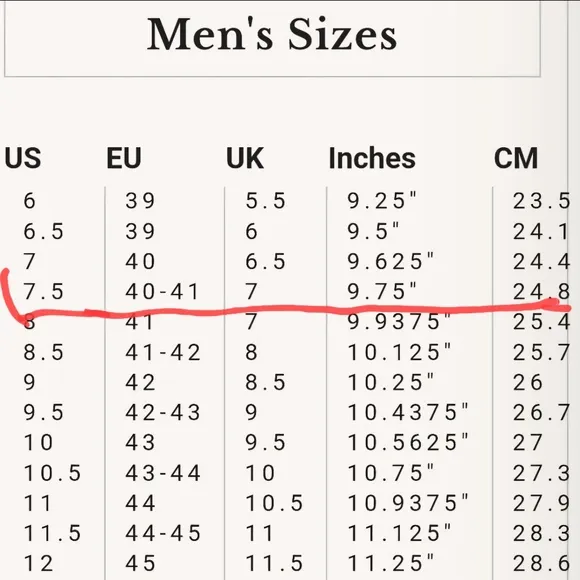580x580 pixels.
Task: Select the US column header
Action: (x=23, y=158)
